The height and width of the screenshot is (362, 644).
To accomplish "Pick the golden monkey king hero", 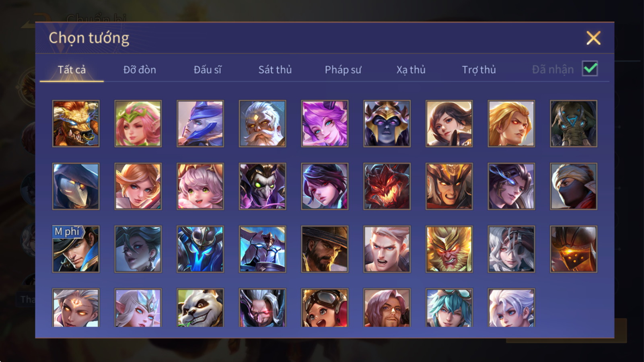I will coord(449,249).
